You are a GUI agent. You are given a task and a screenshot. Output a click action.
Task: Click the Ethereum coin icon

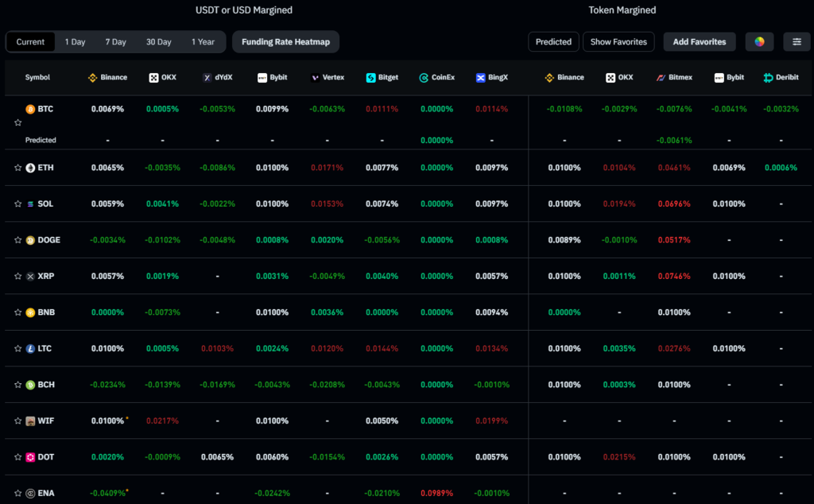click(x=30, y=168)
